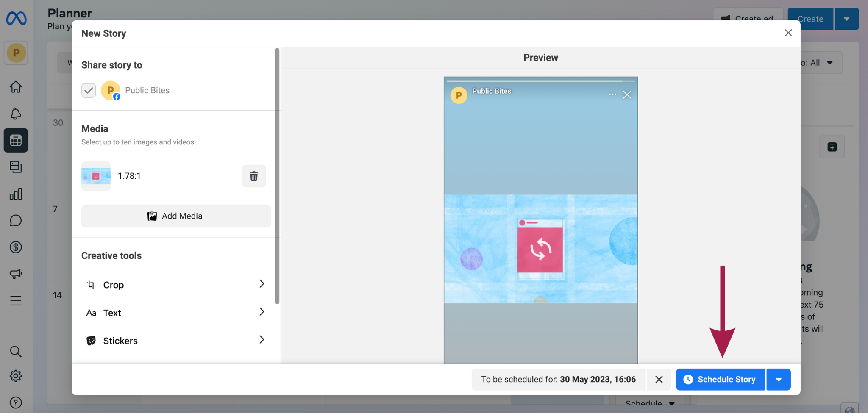
Task: Delete the 1.78:1 media item
Action: pos(253,176)
